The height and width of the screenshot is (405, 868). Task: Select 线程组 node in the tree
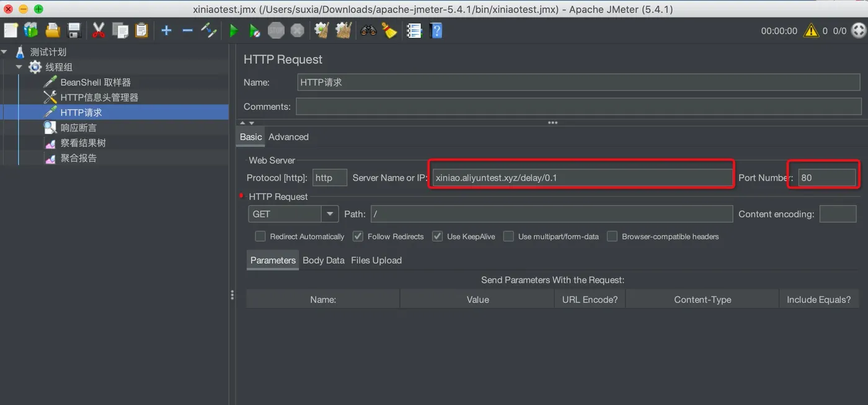[x=58, y=67]
